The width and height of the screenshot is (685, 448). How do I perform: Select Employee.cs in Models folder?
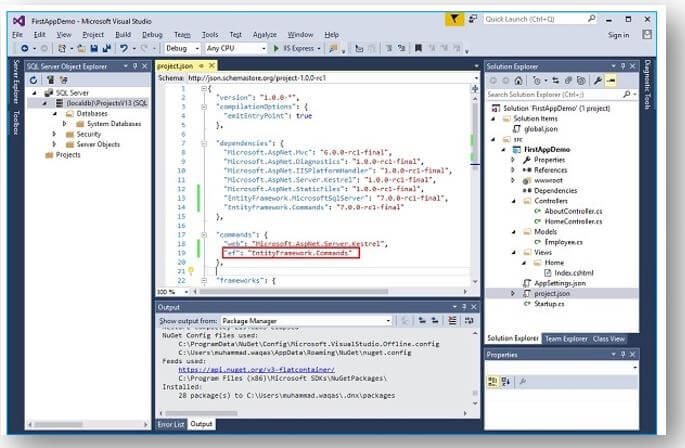click(563, 242)
